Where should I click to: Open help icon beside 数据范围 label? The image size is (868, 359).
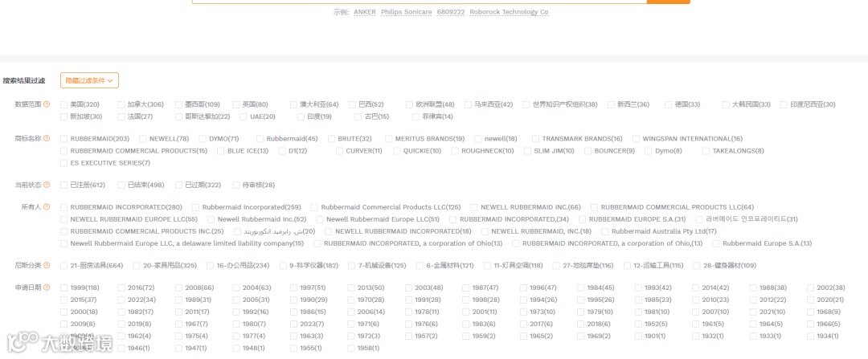click(47, 104)
